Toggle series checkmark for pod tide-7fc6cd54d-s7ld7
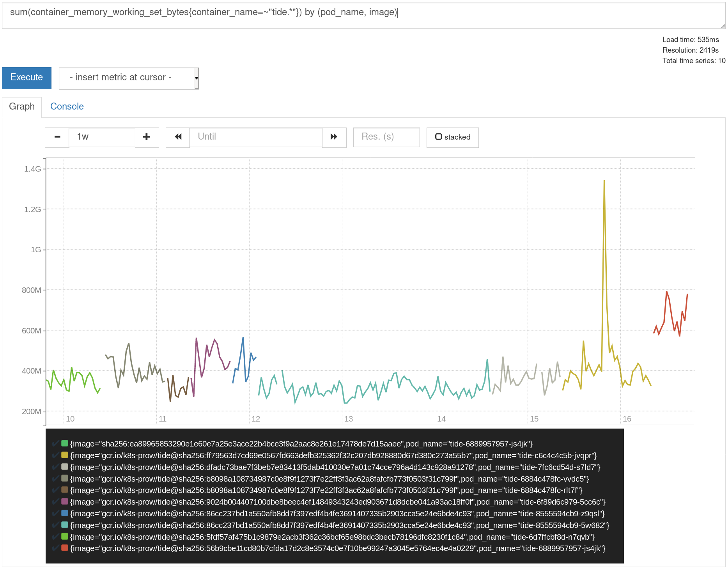This screenshot has height=567, width=728. coord(56,467)
